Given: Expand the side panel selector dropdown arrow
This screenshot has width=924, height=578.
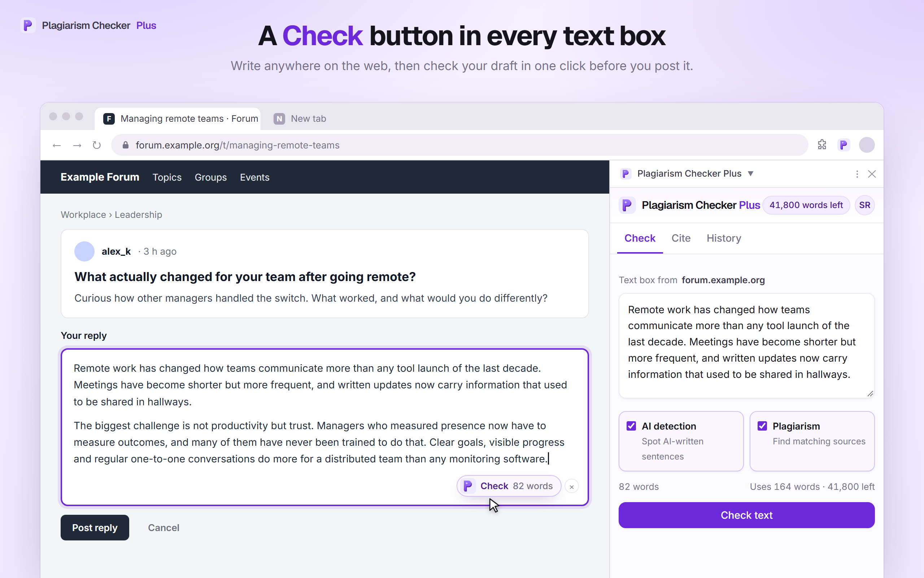Looking at the screenshot, I should (750, 173).
